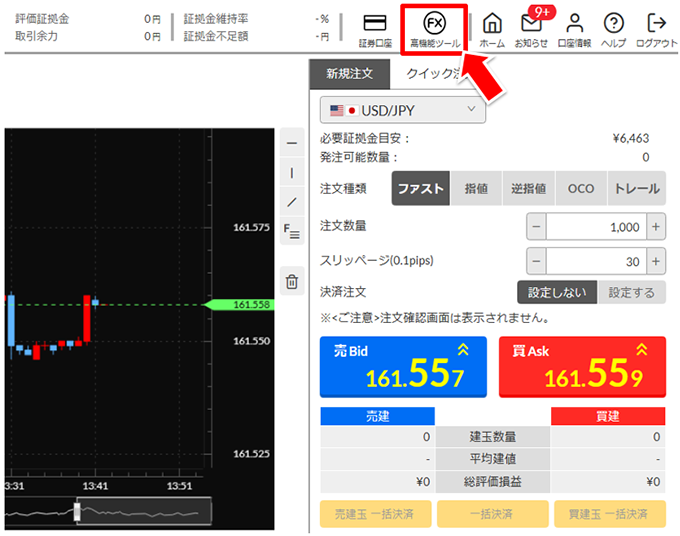Click the 建玉数量 row label
The height and width of the screenshot is (536, 680).
point(493,437)
